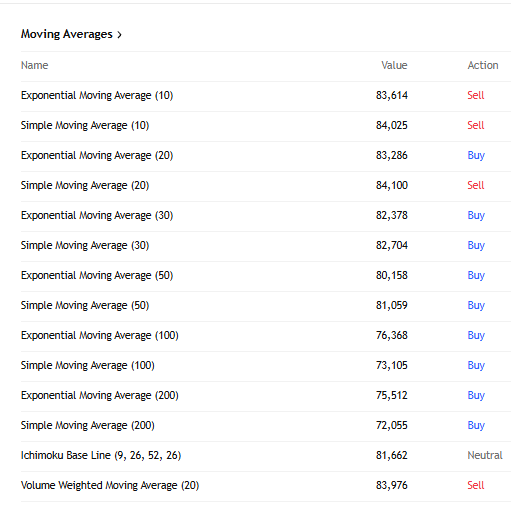Click Buy action for Exponential Moving Average (20)
Viewport: 511px width, 506px height.
(476, 155)
